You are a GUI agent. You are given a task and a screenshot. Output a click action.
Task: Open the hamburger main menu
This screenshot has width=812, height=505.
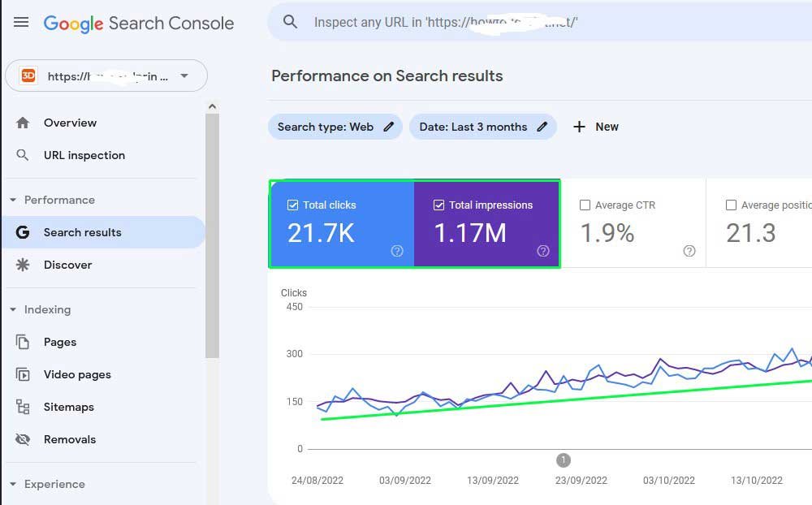coord(21,22)
